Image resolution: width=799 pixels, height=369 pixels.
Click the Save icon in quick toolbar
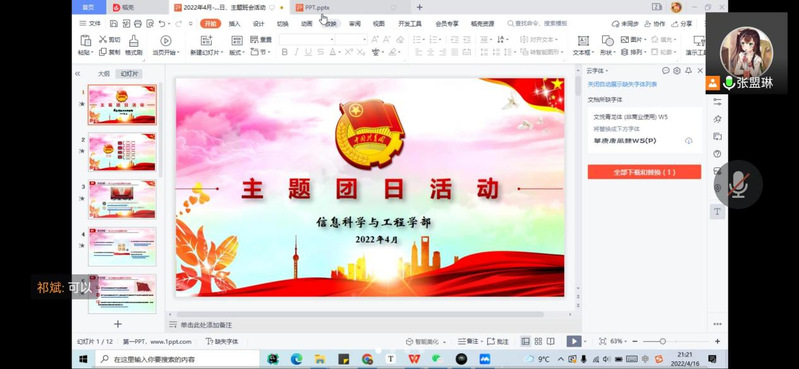(114, 23)
